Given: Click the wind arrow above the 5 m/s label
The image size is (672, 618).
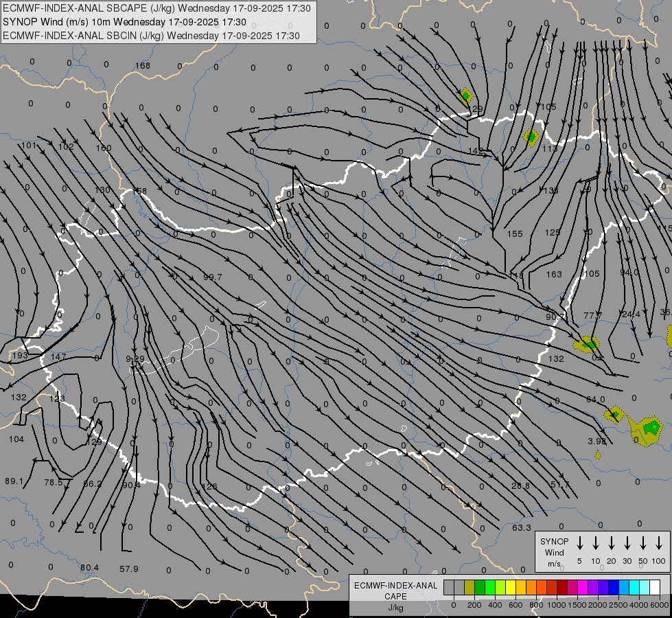Looking at the screenshot, I should click(579, 543).
